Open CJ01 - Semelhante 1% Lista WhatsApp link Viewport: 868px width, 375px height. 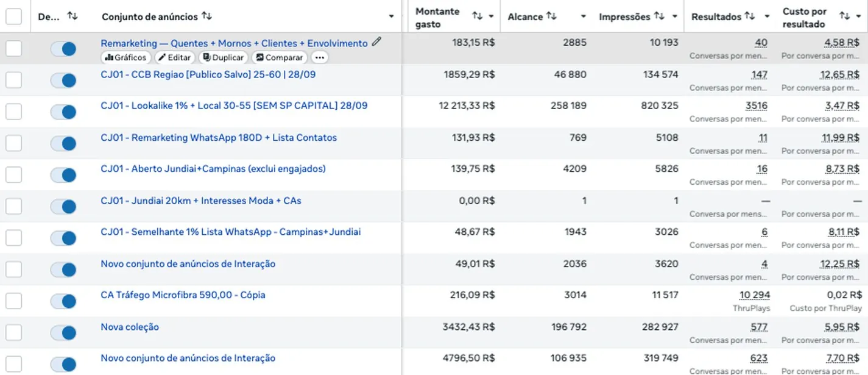coord(231,232)
